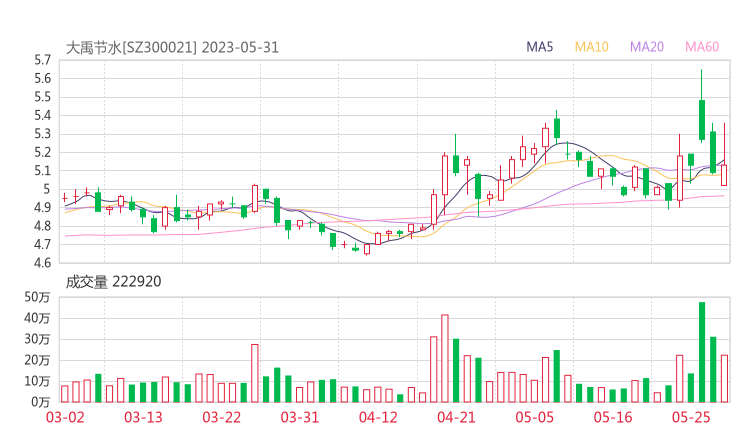Click the 30万 volume axis label
Viewport: 740px width, 440px height.
[x=37, y=339]
